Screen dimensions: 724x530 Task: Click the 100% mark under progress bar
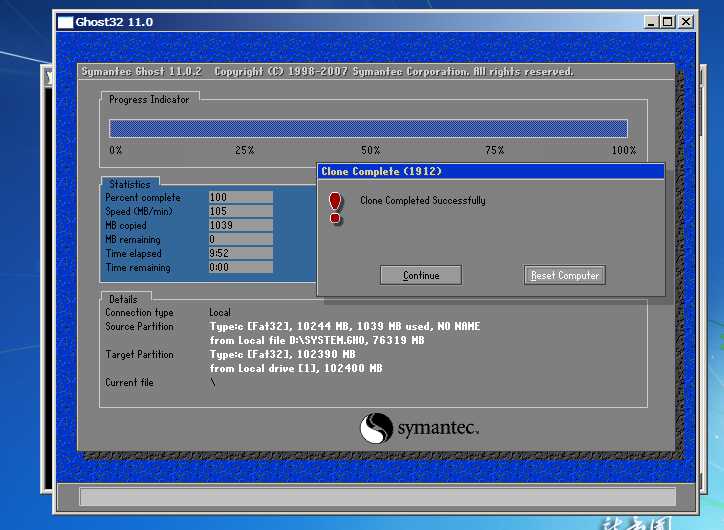coord(624,150)
